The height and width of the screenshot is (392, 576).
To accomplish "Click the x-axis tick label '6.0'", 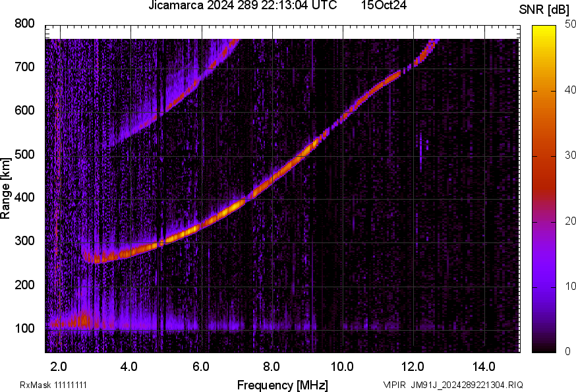I will [x=200, y=367].
